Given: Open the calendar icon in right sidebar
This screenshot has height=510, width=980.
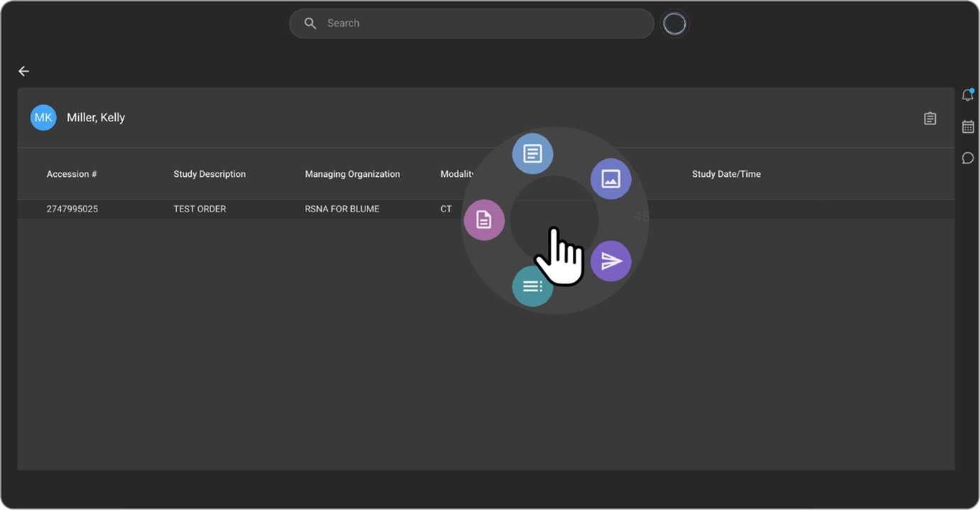Looking at the screenshot, I should [967, 126].
